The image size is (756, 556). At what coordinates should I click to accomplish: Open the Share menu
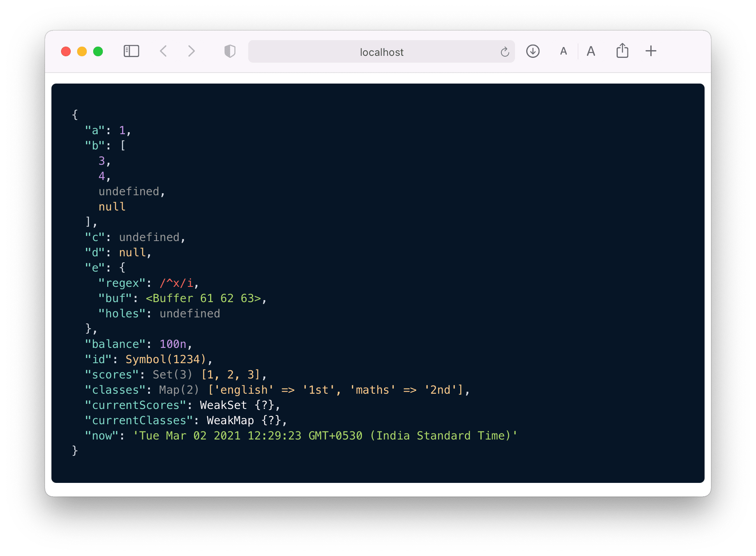point(622,51)
